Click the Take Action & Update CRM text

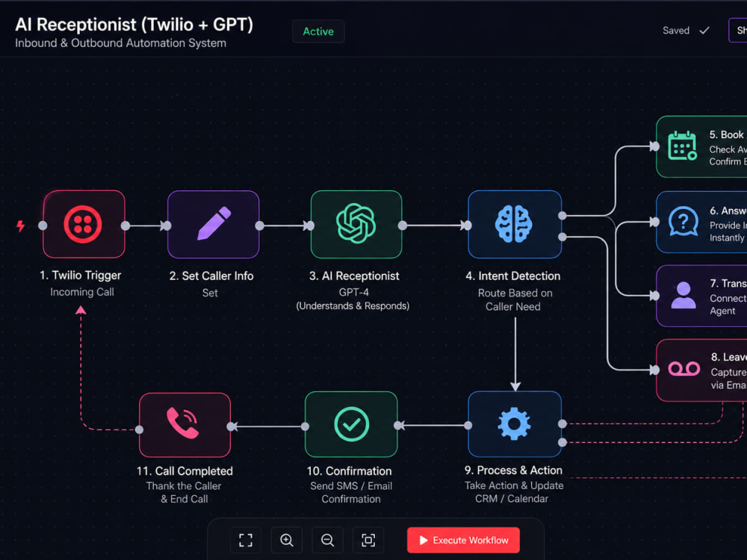[x=514, y=492]
